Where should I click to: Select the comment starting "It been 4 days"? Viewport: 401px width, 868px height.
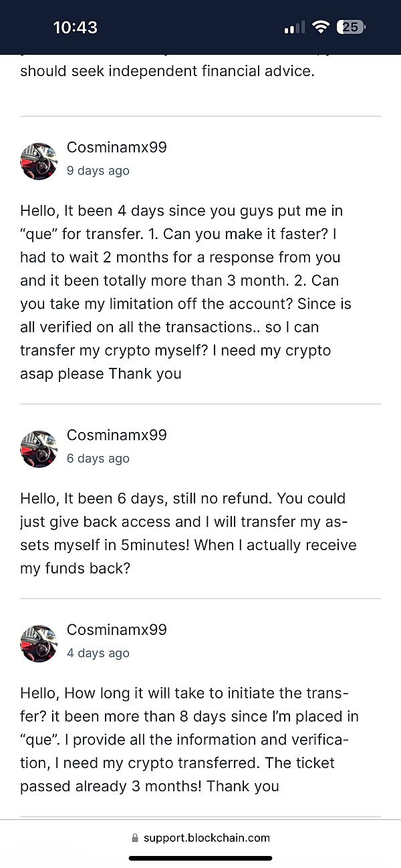click(186, 292)
